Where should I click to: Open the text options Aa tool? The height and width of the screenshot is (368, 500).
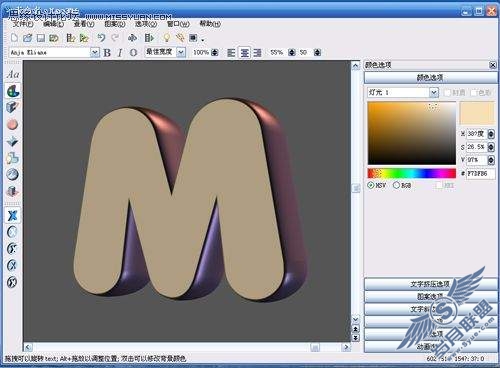(13, 74)
